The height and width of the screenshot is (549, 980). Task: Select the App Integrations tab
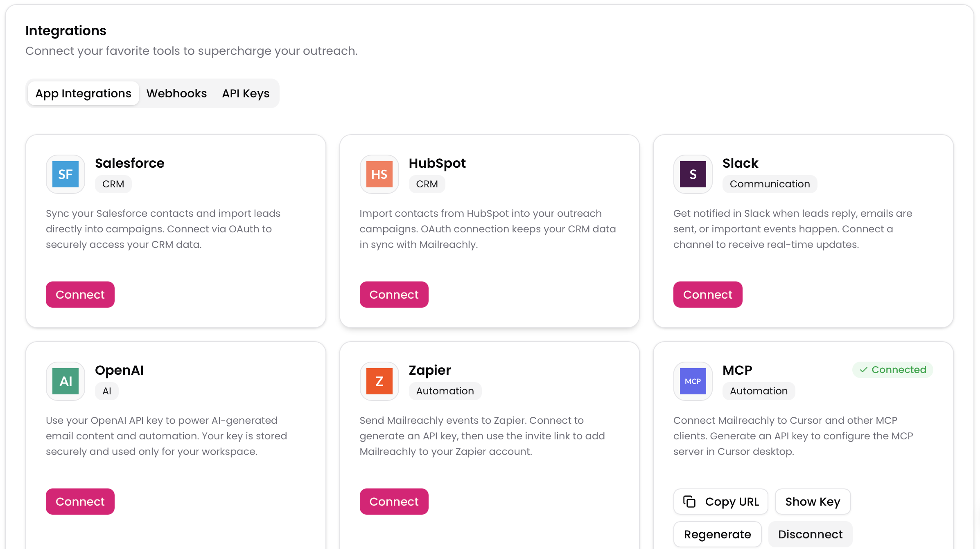tap(83, 93)
